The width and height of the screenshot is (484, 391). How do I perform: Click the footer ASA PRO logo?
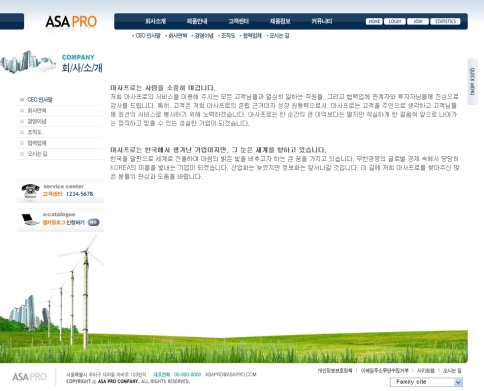29,377
